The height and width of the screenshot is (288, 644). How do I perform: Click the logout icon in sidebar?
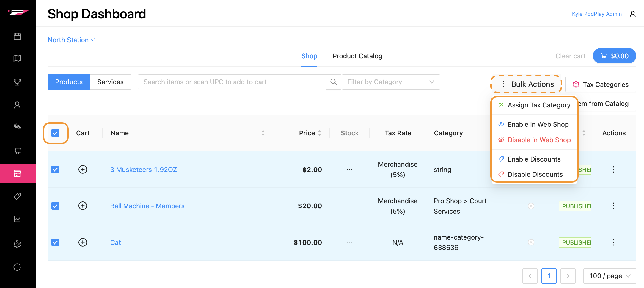tap(17, 267)
